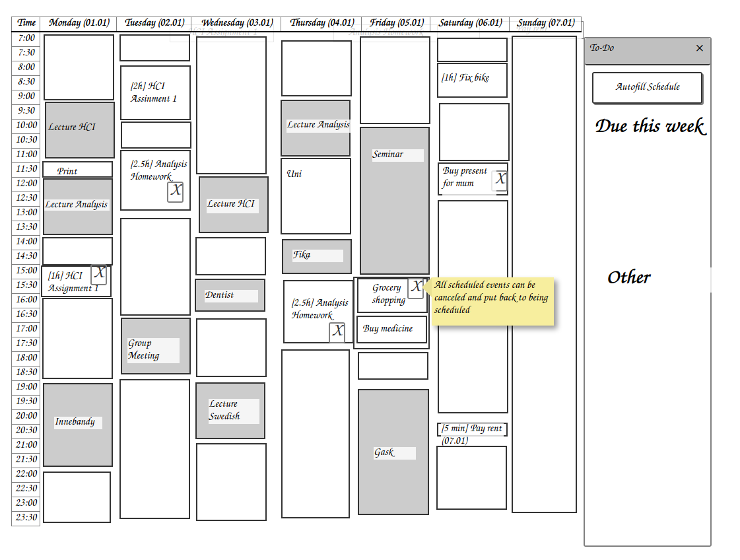Select the Buy medicine task
The image size is (740, 560).
391,329
